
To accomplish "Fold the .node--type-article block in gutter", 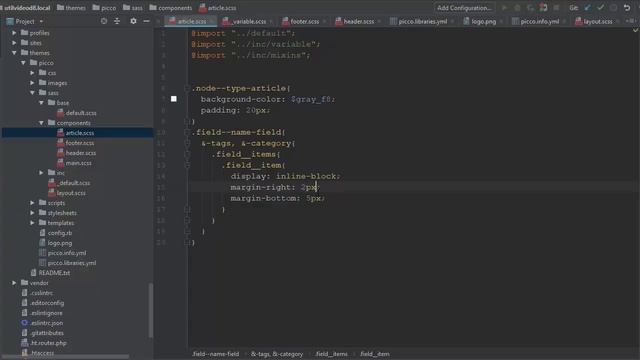I will tap(187, 88).
